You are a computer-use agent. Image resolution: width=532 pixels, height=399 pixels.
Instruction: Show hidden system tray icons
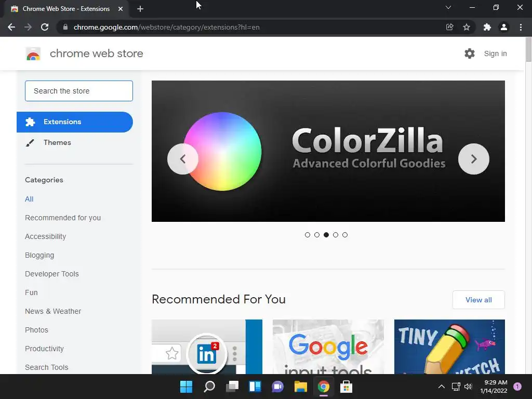pos(442,387)
